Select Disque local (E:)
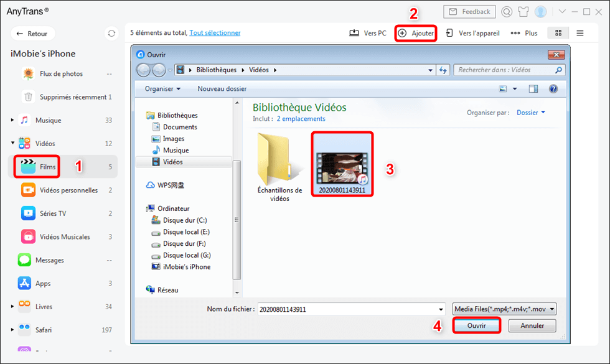The height and width of the screenshot is (364, 610). 186,231
